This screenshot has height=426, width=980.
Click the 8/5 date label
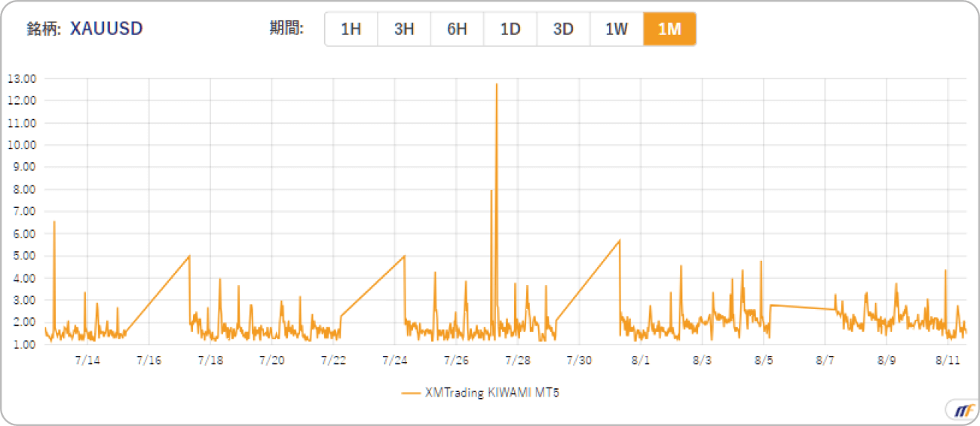764,360
